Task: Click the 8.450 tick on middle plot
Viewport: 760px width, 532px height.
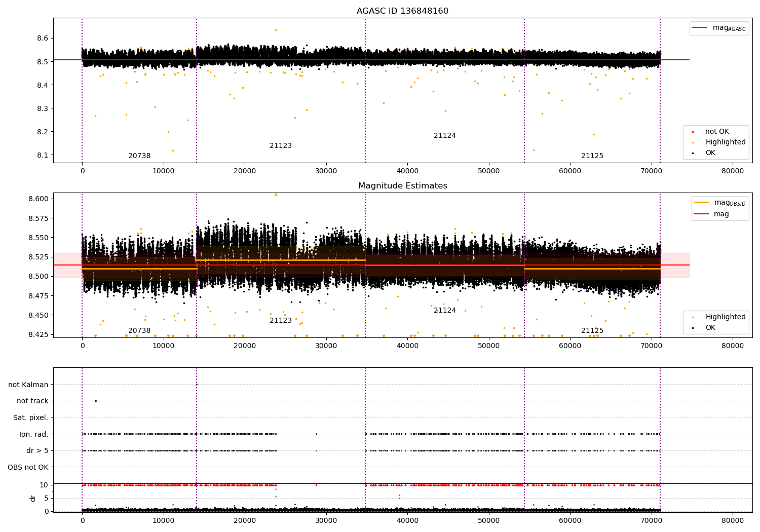Action: click(x=39, y=315)
